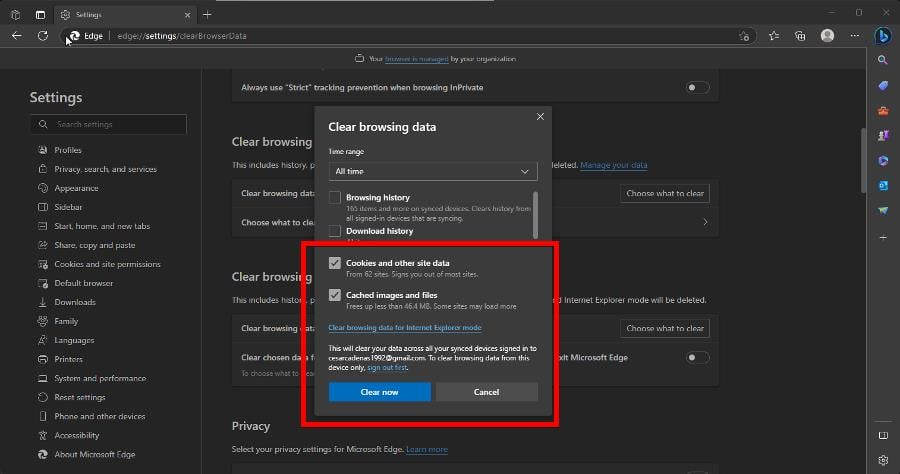Click sidebar search magnifier icon
The image size is (900, 474).
click(x=883, y=60)
